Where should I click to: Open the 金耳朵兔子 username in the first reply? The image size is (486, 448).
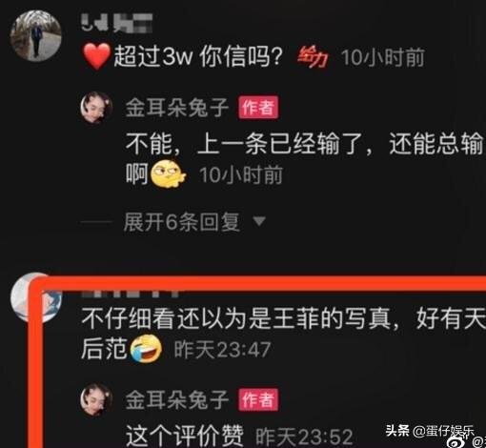coord(177,108)
